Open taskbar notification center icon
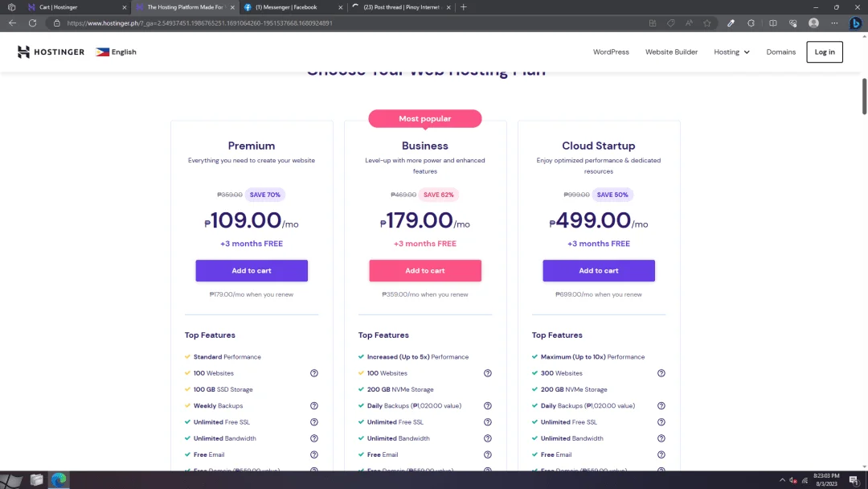The image size is (868, 489). (854, 480)
